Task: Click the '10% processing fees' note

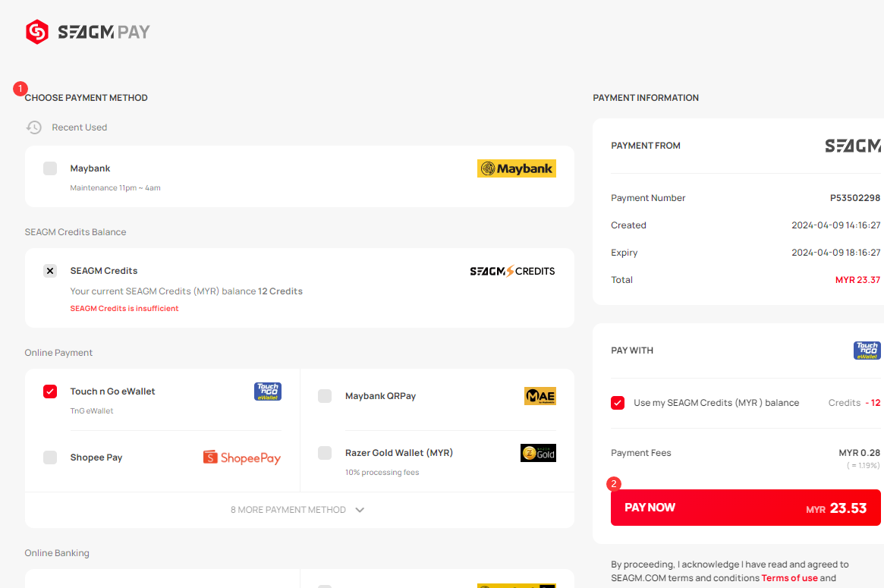Action: pos(382,473)
